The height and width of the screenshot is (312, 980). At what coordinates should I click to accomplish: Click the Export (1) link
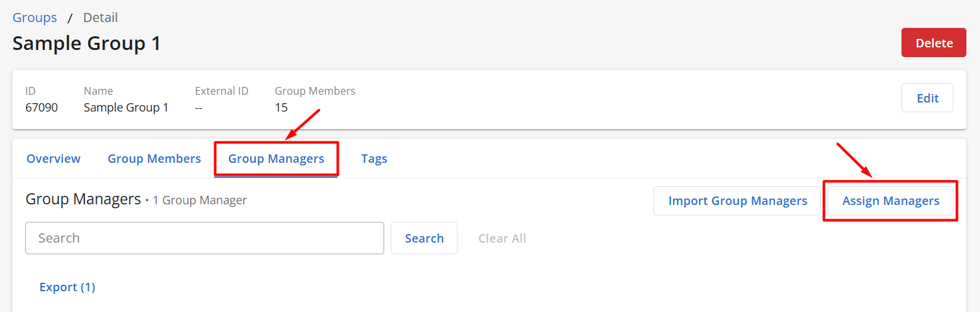[x=67, y=287]
